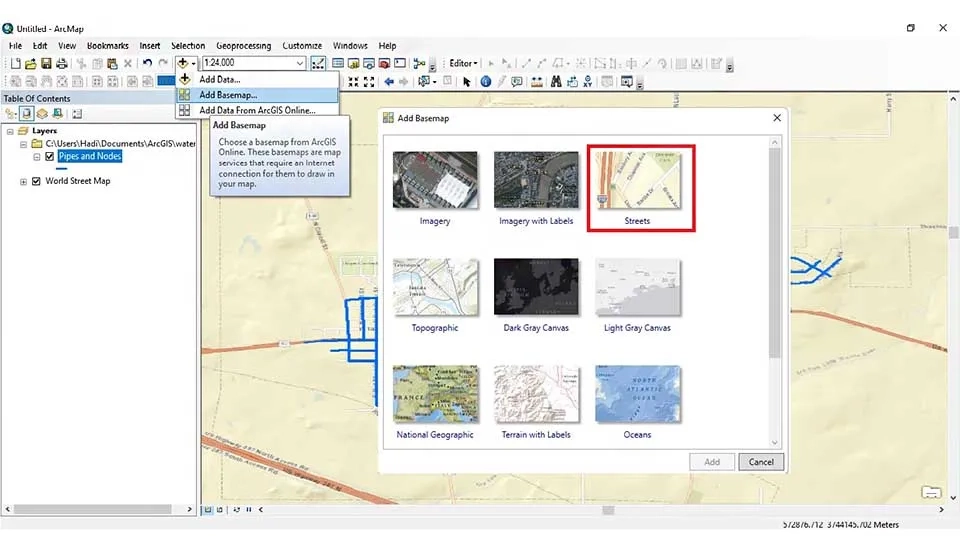This screenshot has width=960, height=548.
Task: Click the Go Back to previous extent arrow
Action: point(388,82)
